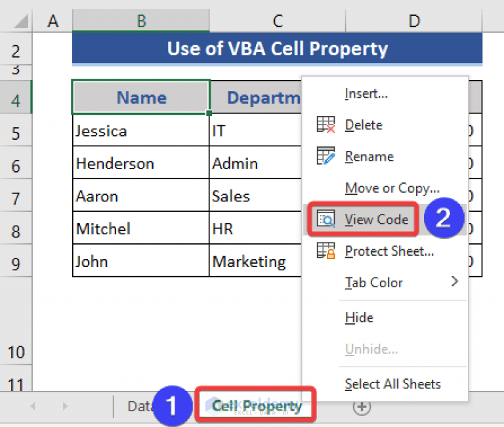The width and height of the screenshot is (504, 427).
Task: Click the 'Use of VBA Cell Property' title cell
Action: click(277, 49)
